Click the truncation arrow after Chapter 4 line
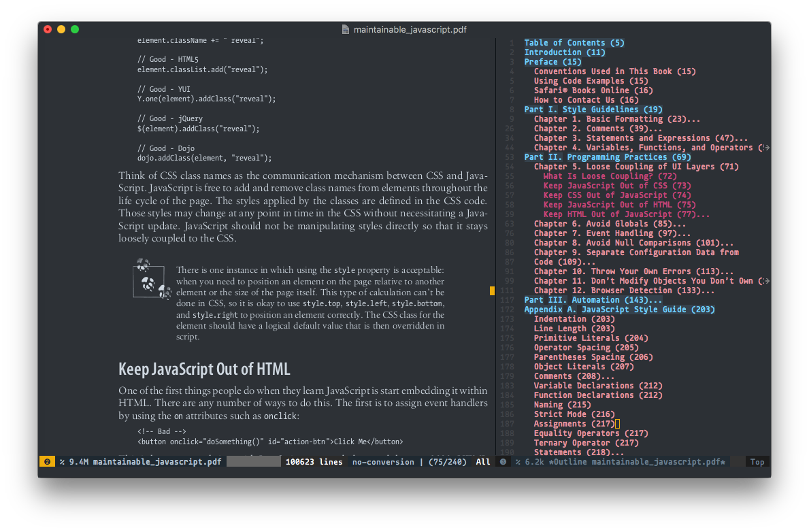 point(766,148)
